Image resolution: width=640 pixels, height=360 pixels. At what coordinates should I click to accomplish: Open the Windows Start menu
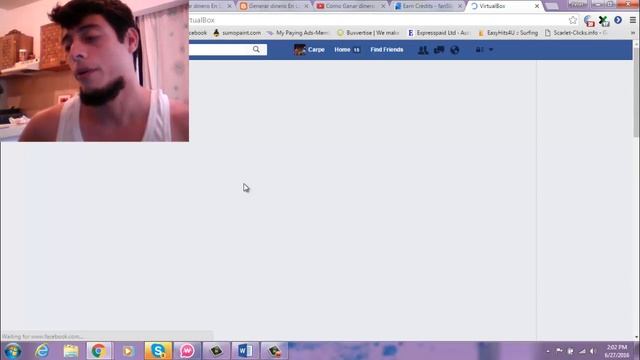tap(12, 351)
